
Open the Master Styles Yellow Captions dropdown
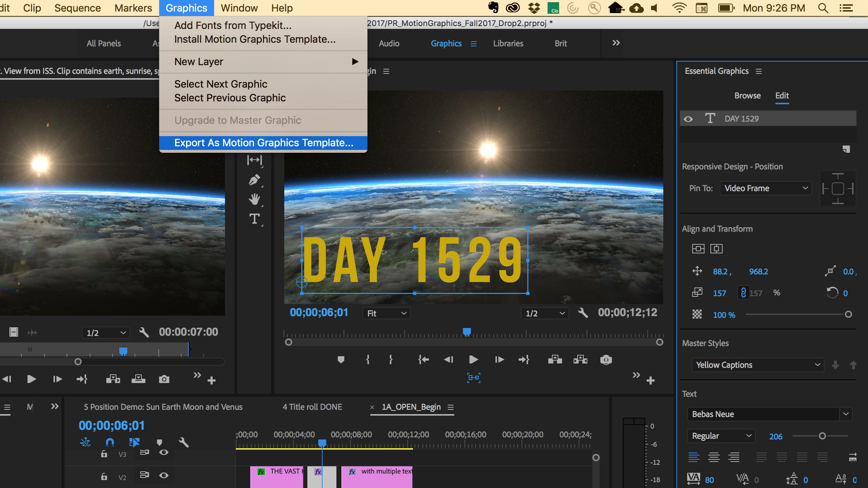click(757, 365)
